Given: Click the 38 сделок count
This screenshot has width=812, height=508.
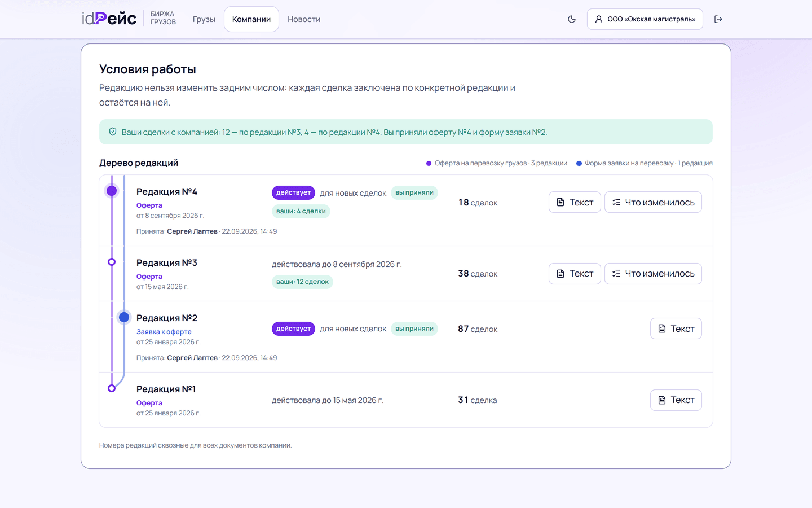Looking at the screenshot, I should pos(478,274).
